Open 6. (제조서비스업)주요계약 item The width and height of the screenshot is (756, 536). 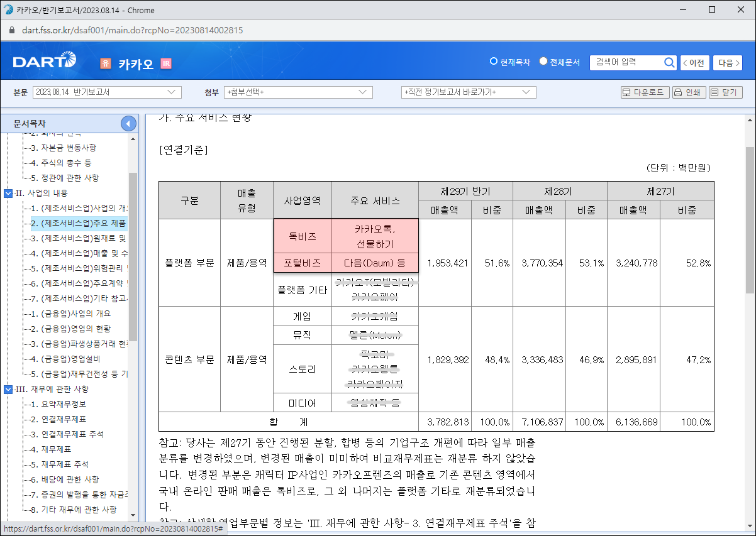pyautogui.click(x=80, y=283)
